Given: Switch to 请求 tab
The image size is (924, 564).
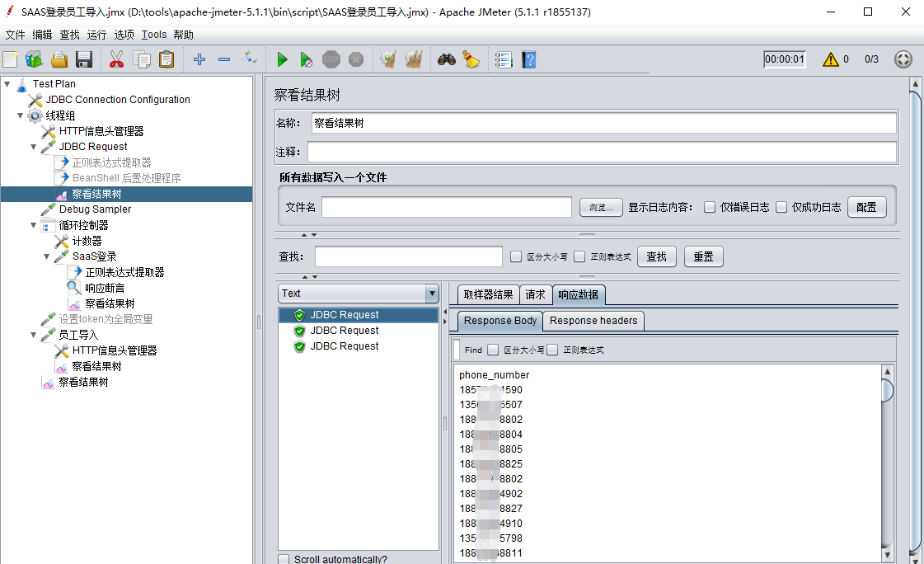Looking at the screenshot, I should [535, 294].
